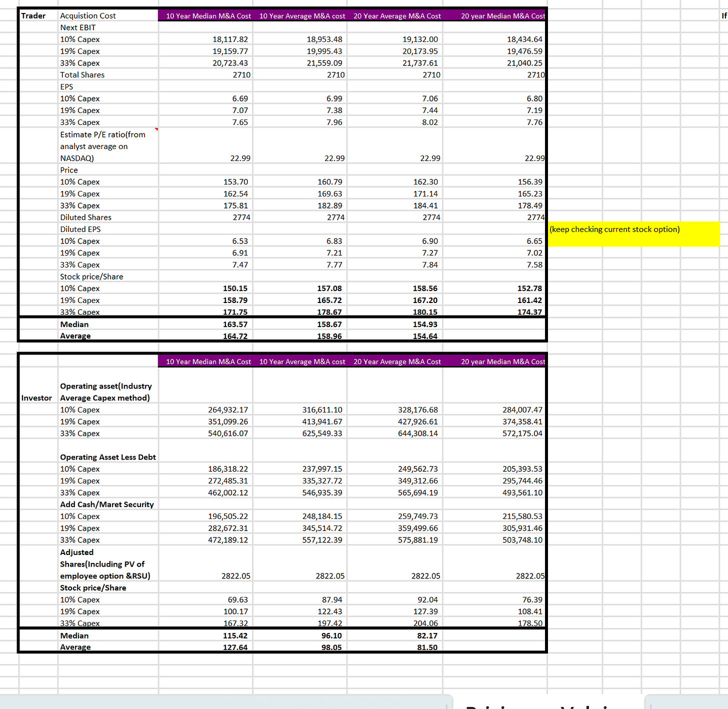The width and height of the screenshot is (728, 709).
Task: Click the operating asset value 284,007.47
Action: (x=522, y=410)
